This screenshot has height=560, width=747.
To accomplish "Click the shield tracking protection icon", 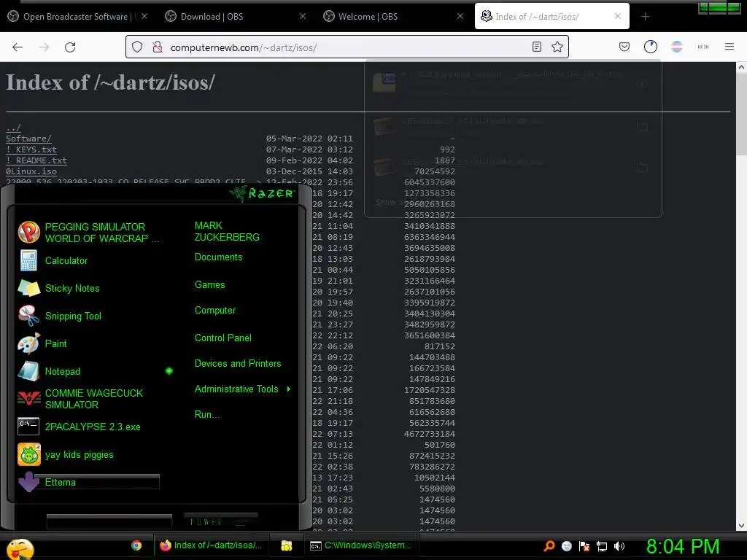I will coord(137,47).
